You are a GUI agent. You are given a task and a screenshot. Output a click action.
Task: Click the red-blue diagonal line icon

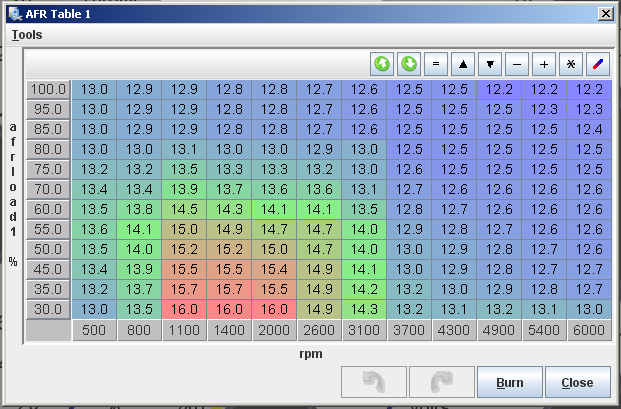click(597, 63)
